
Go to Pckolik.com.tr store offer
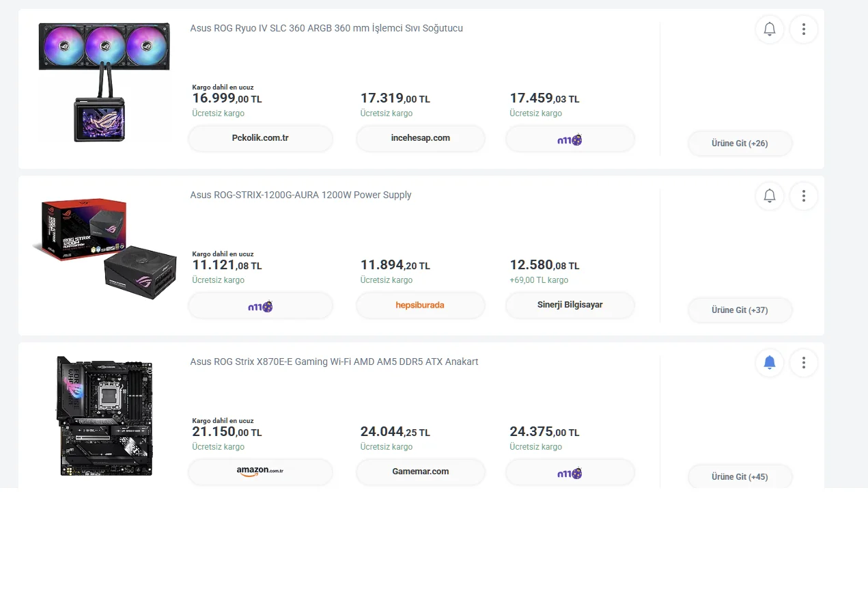[260, 138]
